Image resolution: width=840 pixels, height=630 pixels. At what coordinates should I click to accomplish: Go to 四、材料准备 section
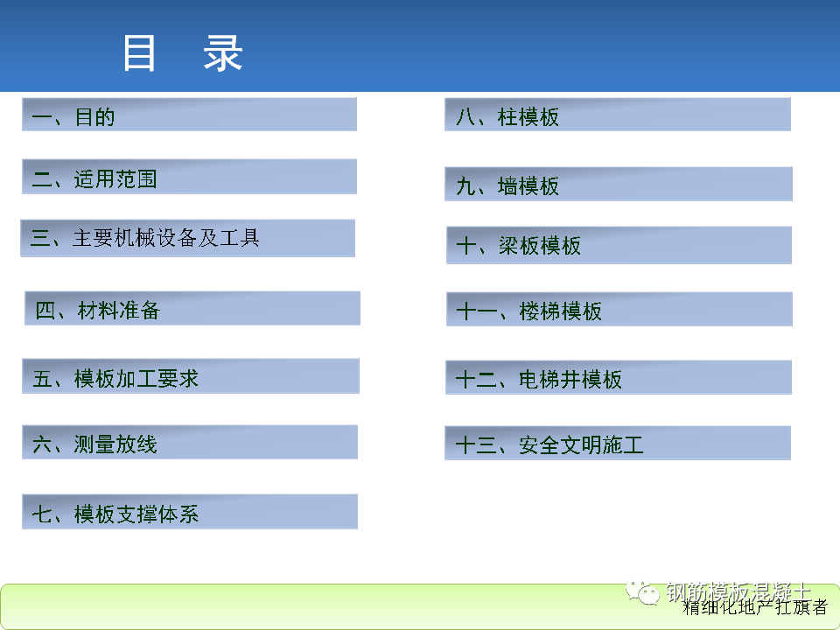[x=192, y=308]
